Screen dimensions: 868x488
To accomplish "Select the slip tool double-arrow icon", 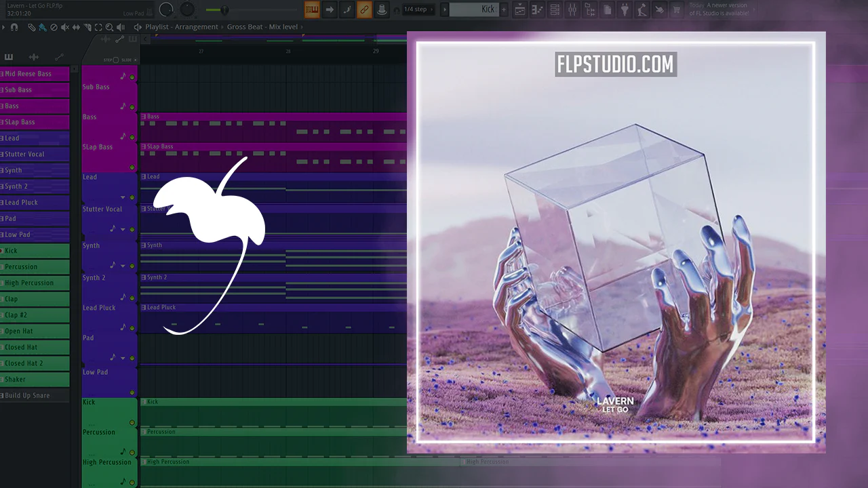I will click(76, 27).
